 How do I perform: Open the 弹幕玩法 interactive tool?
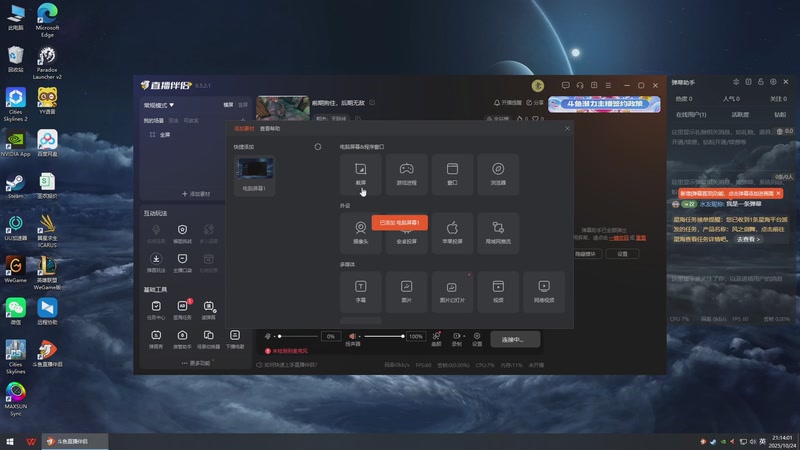click(x=156, y=263)
